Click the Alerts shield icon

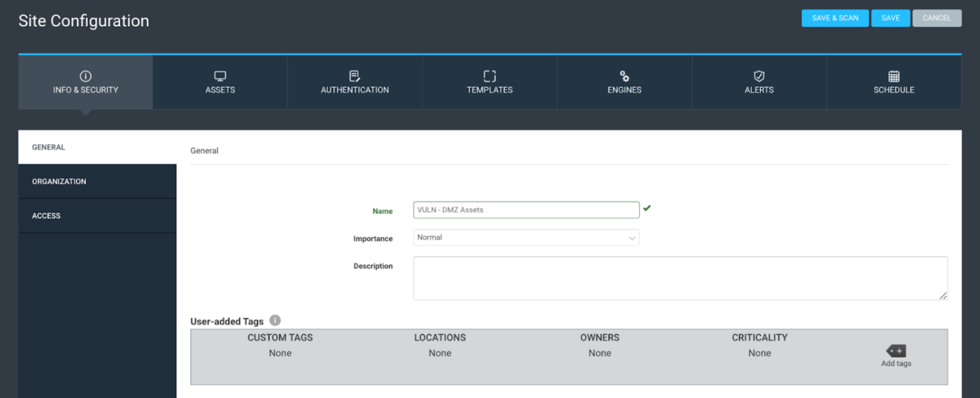point(759,76)
